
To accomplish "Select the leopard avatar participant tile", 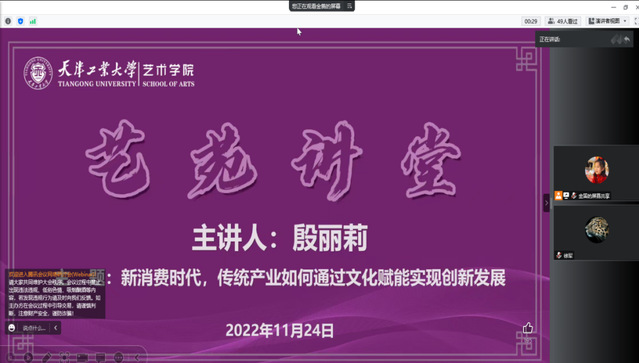I will click(596, 233).
